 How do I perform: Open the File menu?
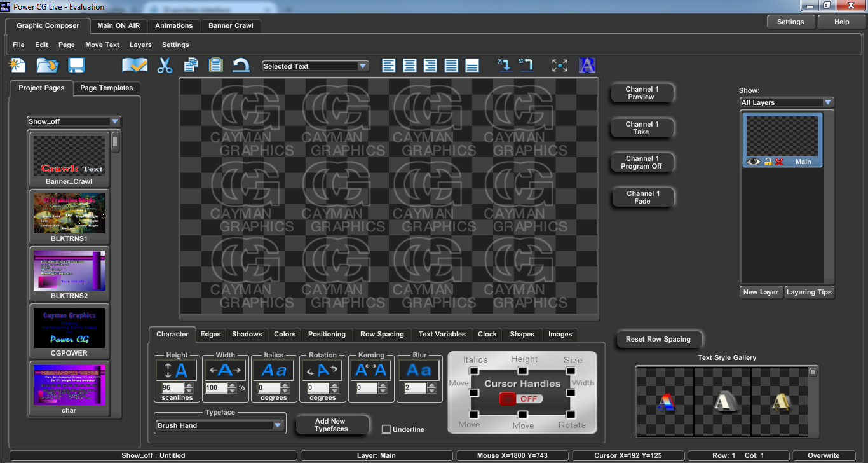click(18, 45)
